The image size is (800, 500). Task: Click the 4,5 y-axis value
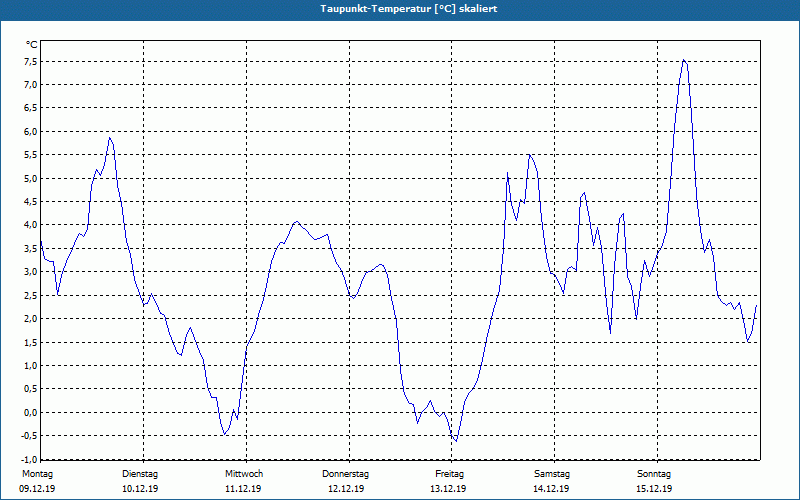(31, 202)
